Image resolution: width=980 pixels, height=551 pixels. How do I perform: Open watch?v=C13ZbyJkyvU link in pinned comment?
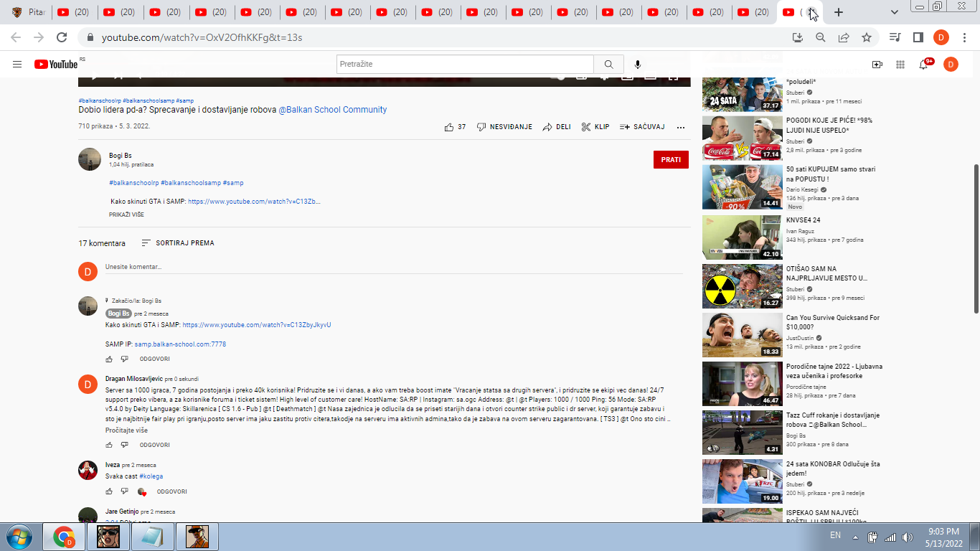pos(257,325)
